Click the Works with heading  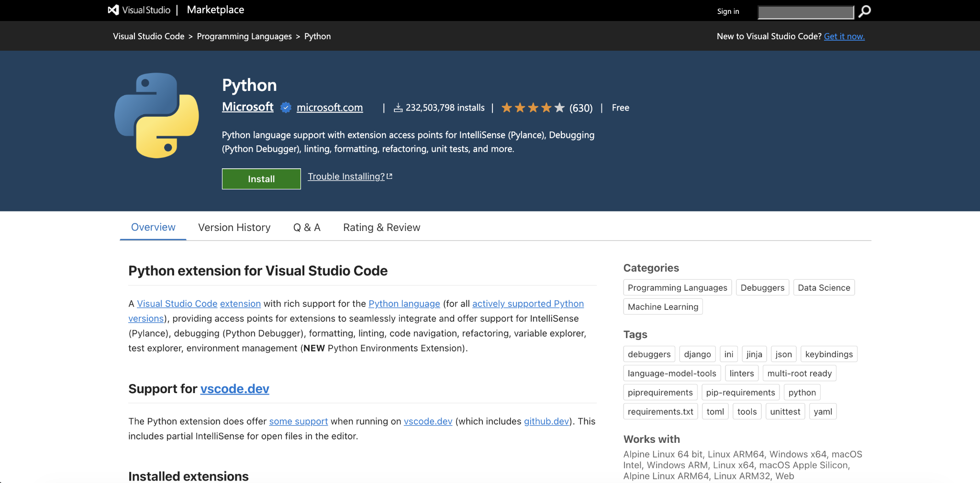tap(652, 439)
